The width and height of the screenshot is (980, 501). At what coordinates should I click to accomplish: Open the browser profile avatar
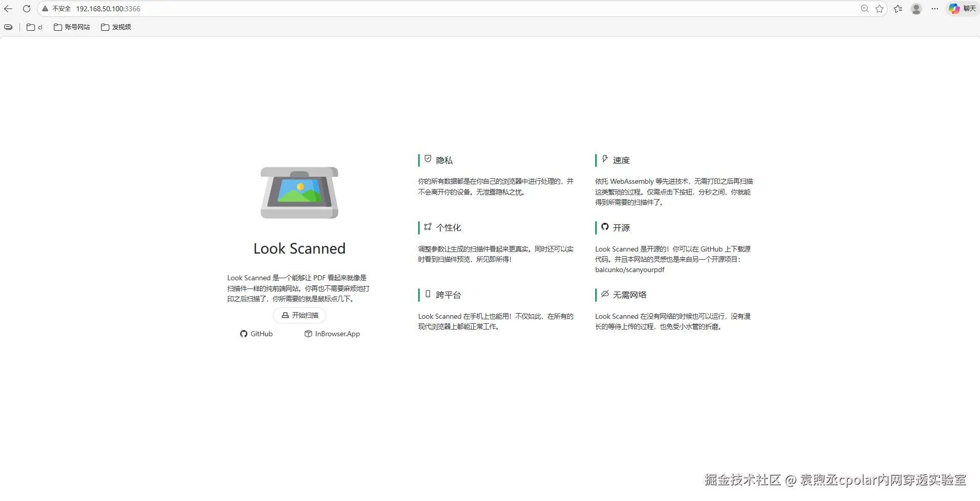point(916,9)
